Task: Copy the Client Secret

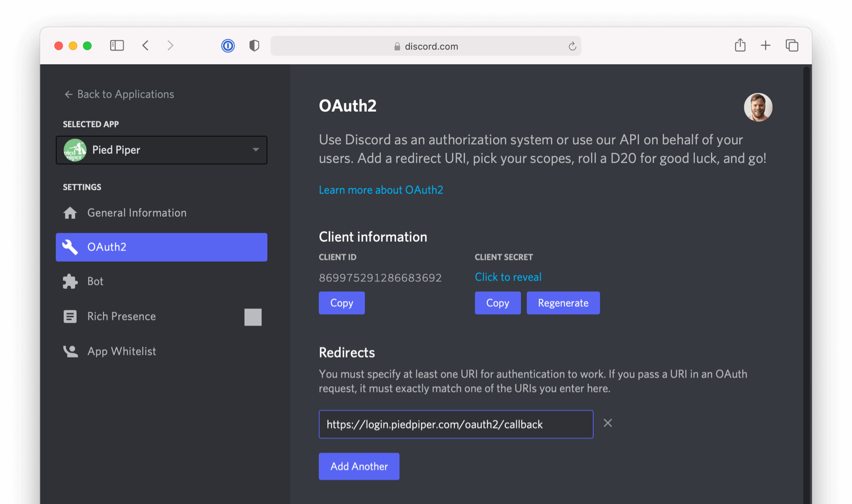Action: pos(498,303)
